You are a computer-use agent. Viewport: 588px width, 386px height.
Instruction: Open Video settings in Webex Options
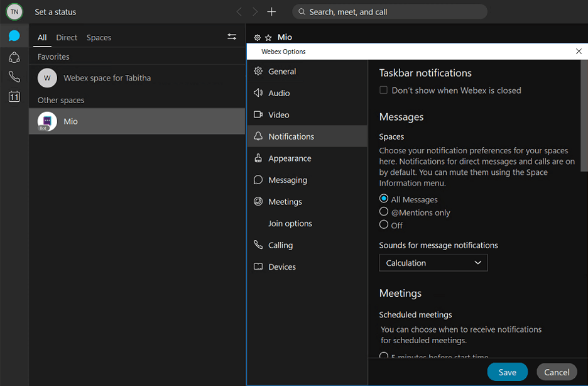pos(277,114)
